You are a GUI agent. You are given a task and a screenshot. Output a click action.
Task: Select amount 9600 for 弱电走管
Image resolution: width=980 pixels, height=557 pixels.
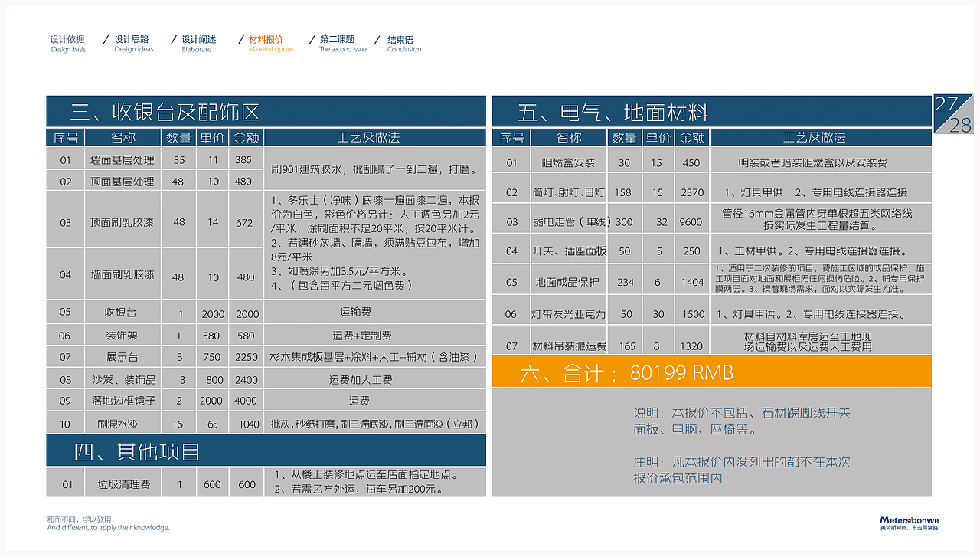[691, 222]
